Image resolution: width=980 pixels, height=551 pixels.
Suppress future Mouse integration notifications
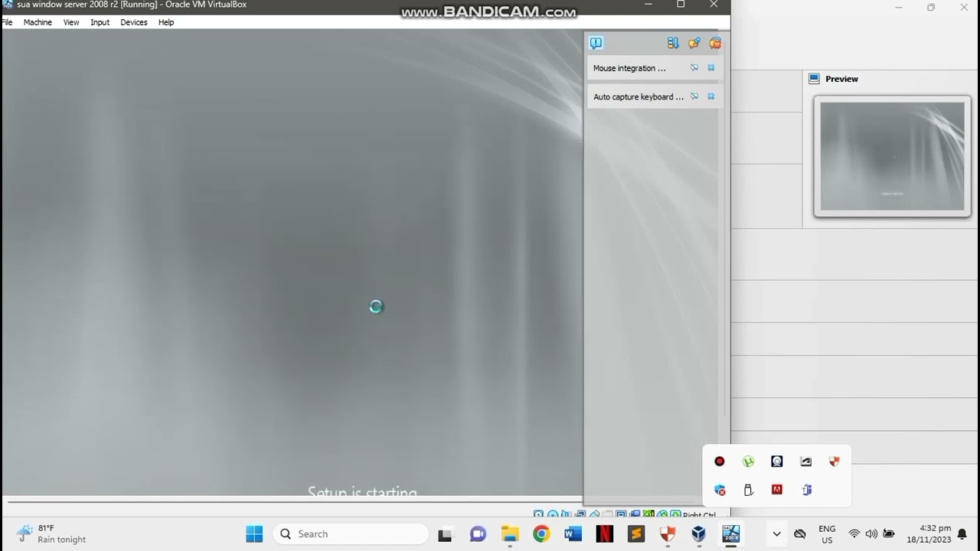point(694,67)
